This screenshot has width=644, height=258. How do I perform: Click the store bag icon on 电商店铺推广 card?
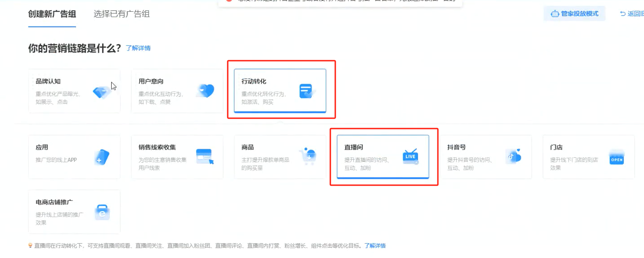102,212
